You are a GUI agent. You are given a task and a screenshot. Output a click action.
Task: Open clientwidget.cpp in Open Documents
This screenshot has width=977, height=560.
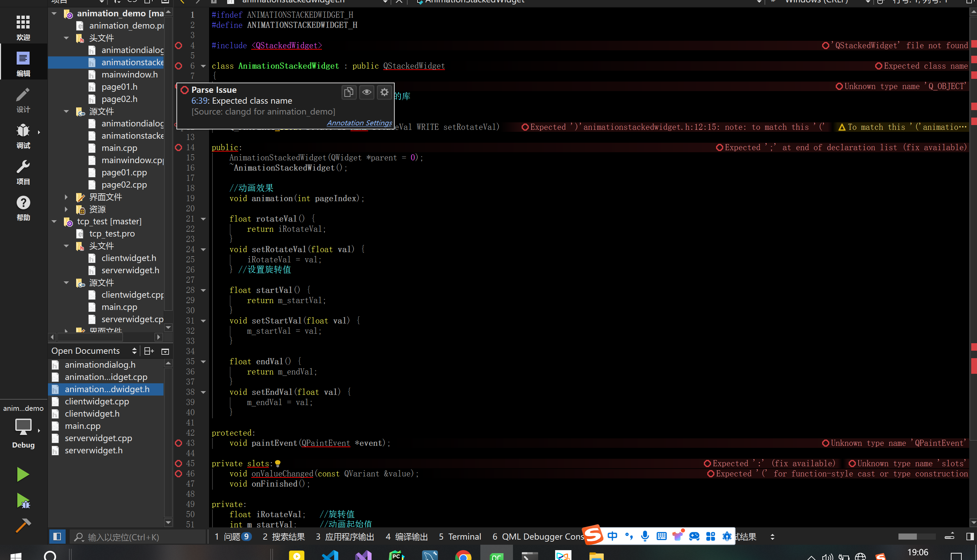[x=97, y=402]
